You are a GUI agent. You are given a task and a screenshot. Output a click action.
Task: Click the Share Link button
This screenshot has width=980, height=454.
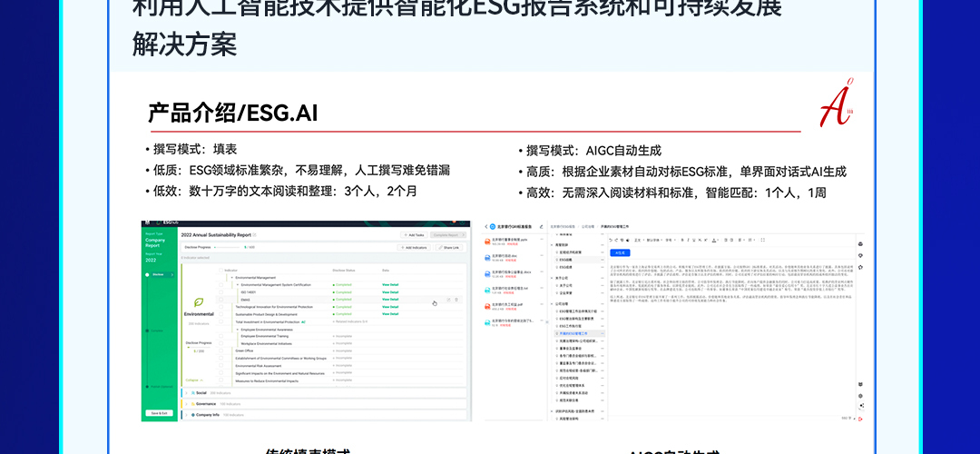coord(449,246)
